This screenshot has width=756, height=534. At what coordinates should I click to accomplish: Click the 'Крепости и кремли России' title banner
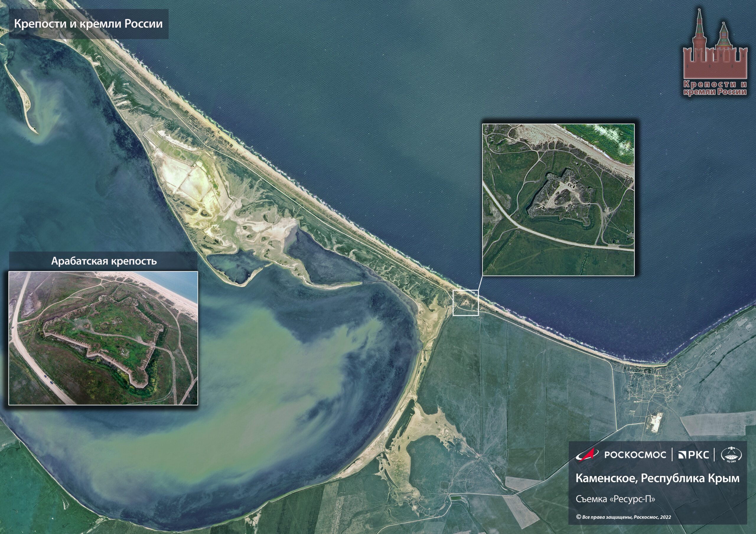click(x=89, y=24)
